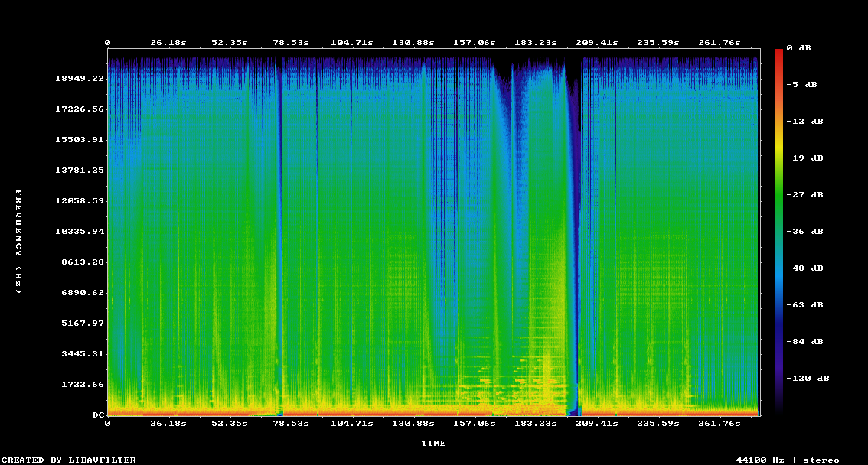Click the 10335.94 frequency axis label
868x465 pixels.
[80, 232]
